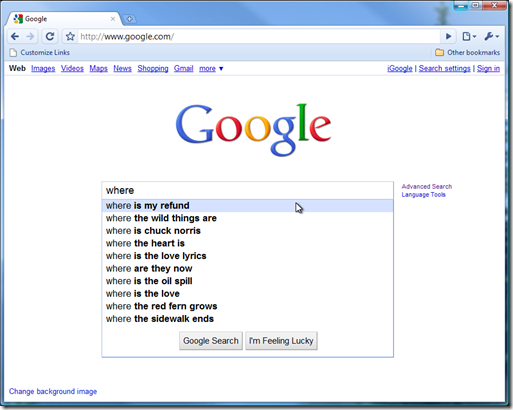Reload the page with the refresh icon
Screen dimensions: 513x410
[50, 36]
